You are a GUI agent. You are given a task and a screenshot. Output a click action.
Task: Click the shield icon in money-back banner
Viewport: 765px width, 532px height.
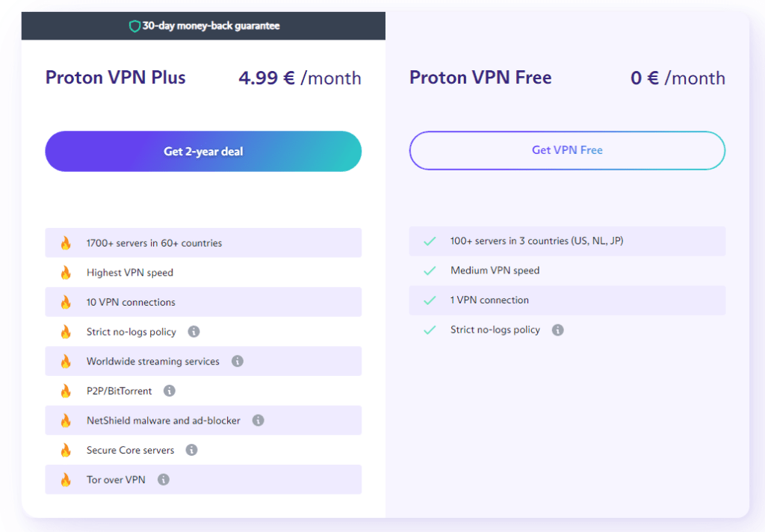point(134,26)
